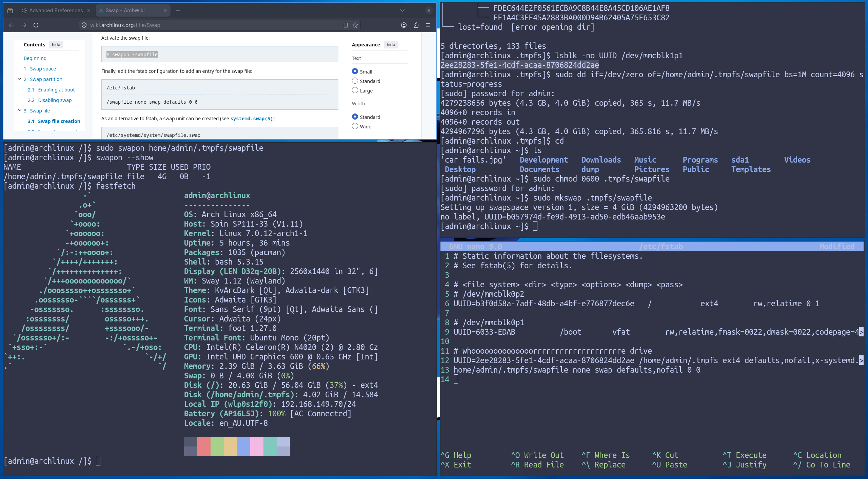The image size is (868, 479).
Task: Open the extensions puzzle-piece menu
Action: (x=416, y=25)
